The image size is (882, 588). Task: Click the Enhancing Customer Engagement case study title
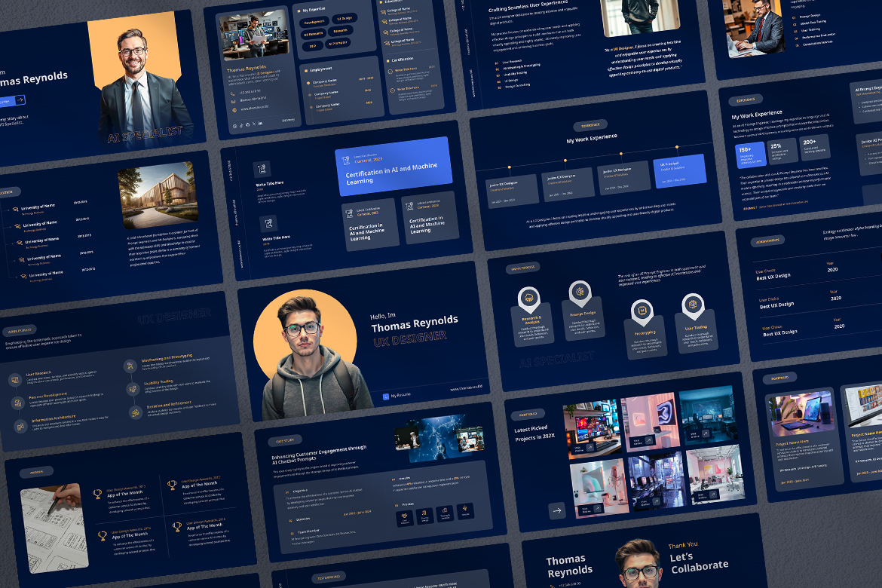[319, 454]
